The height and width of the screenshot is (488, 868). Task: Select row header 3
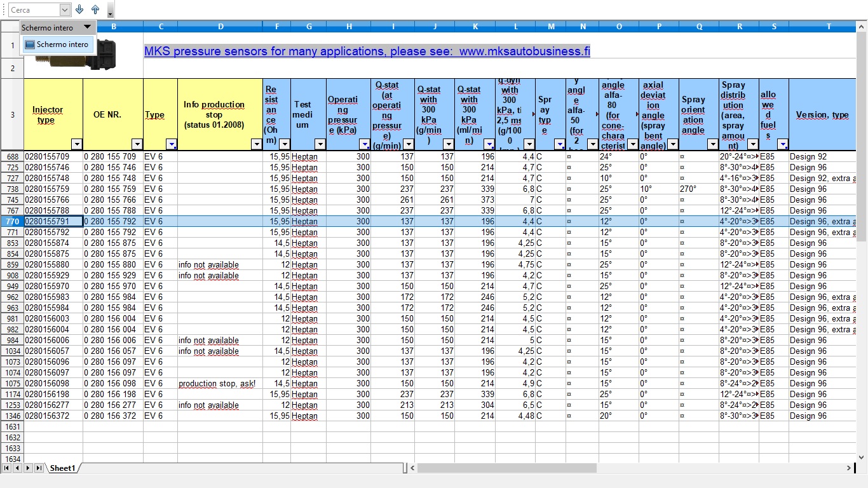pos(12,114)
